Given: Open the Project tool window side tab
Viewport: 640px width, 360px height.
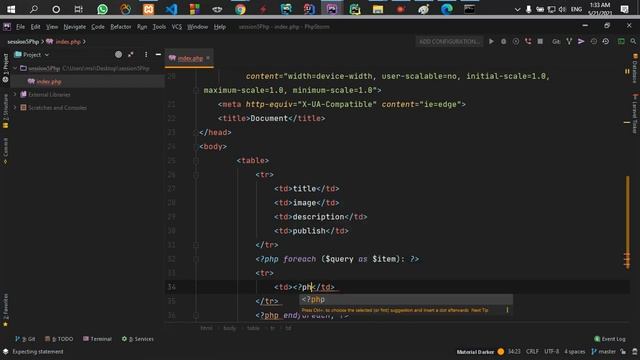Looking at the screenshot, I should point(5,68).
